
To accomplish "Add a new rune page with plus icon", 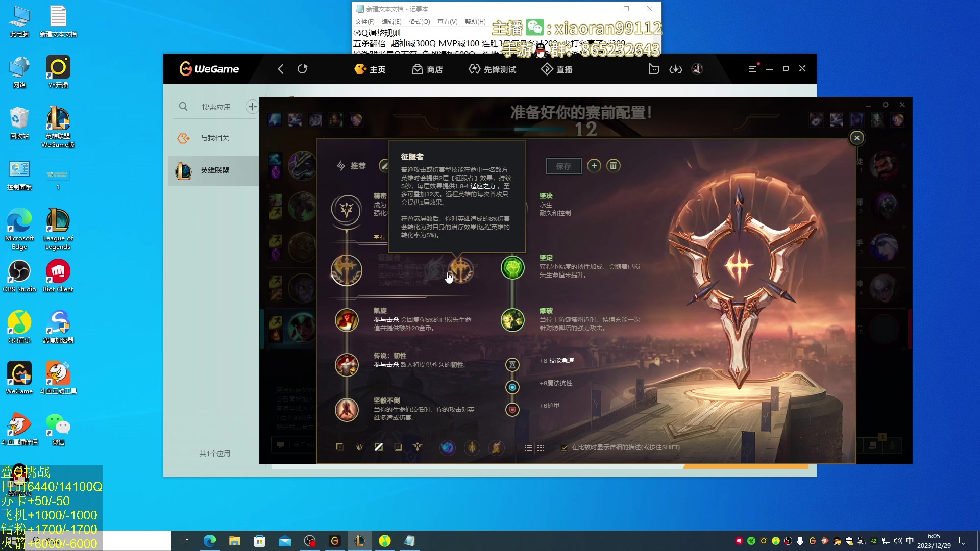I will click(594, 166).
